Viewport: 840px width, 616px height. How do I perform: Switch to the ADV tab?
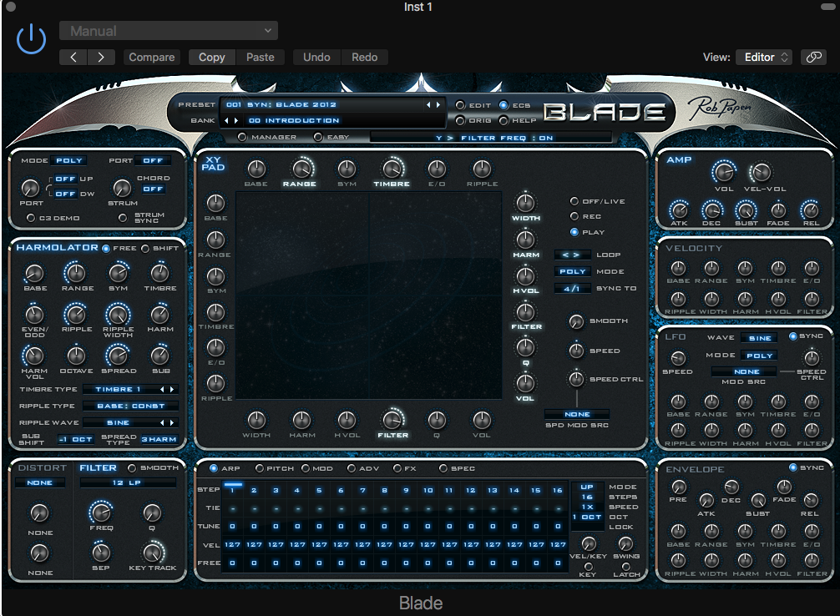[x=352, y=468]
